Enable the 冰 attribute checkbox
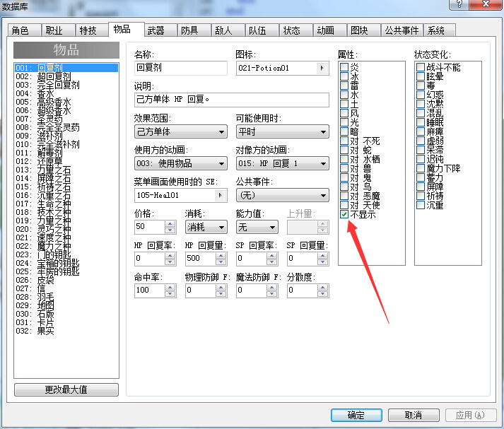Screen dimensions: 504x429 coord(344,76)
